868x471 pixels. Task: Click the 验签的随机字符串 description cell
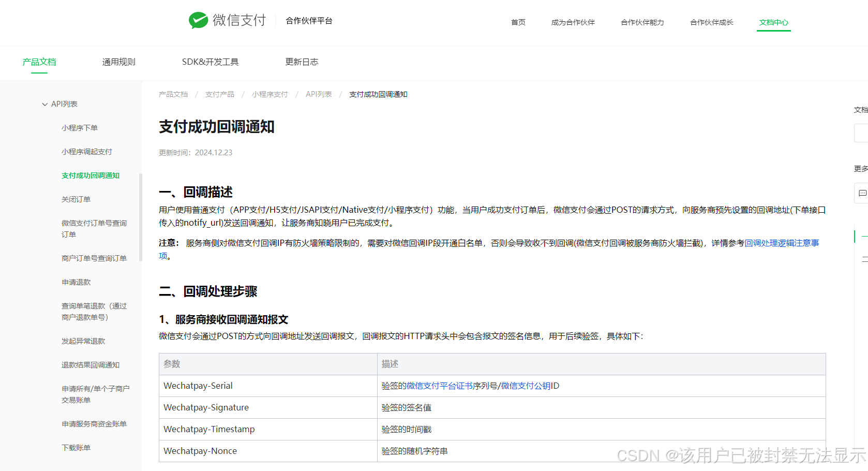click(602, 451)
